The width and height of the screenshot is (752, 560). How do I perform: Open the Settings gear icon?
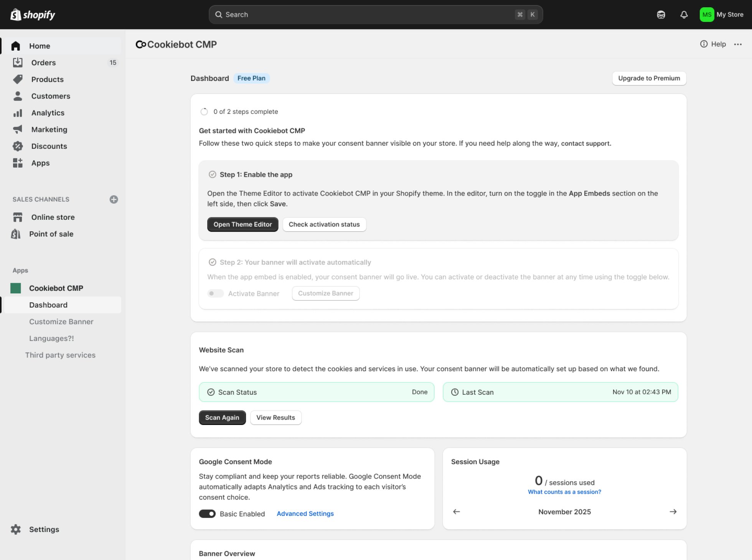tap(16, 529)
